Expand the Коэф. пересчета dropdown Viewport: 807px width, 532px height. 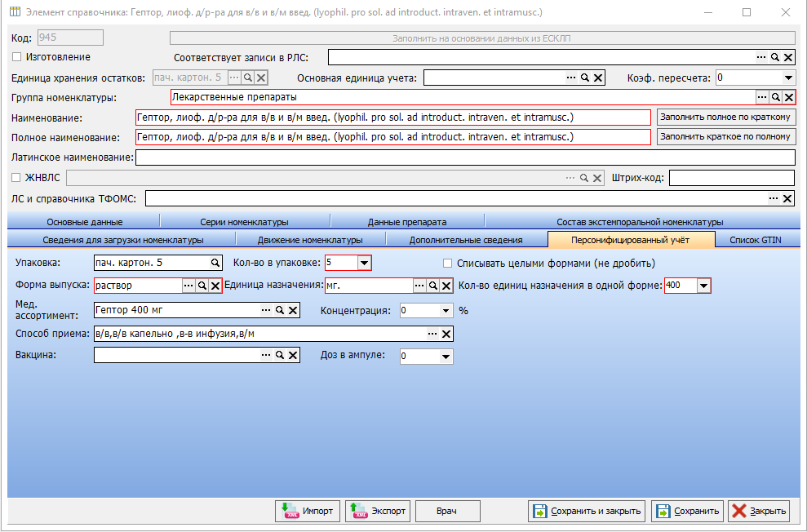pos(788,78)
